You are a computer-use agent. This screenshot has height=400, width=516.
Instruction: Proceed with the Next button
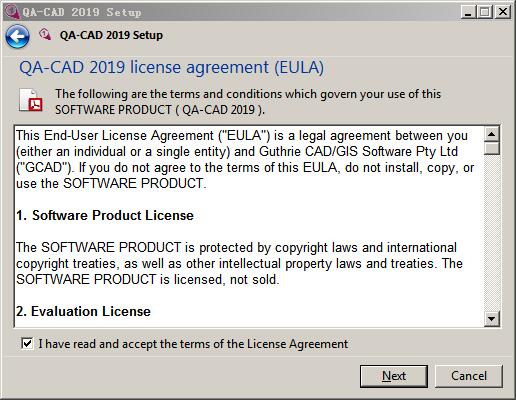tap(394, 376)
